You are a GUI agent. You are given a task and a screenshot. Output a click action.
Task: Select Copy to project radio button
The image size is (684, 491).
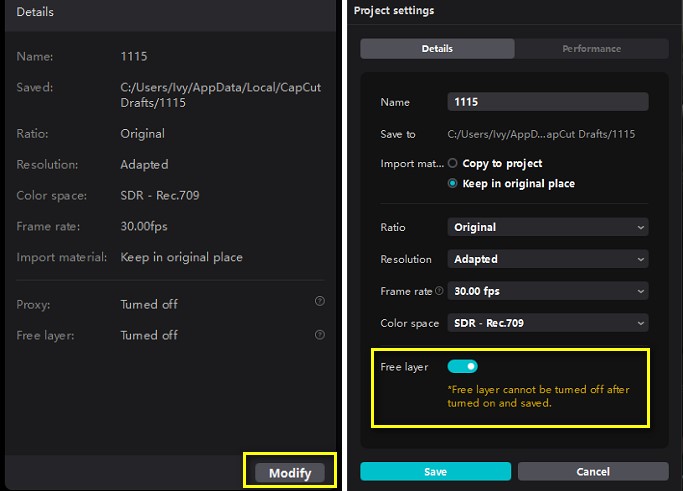coord(452,163)
